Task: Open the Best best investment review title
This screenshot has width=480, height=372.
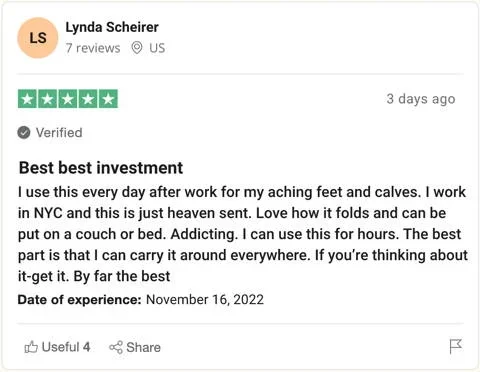Action: coord(101,168)
